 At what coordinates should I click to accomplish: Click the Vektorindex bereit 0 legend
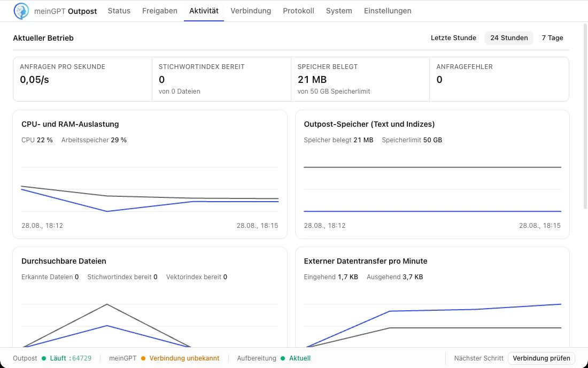click(x=197, y=277)
